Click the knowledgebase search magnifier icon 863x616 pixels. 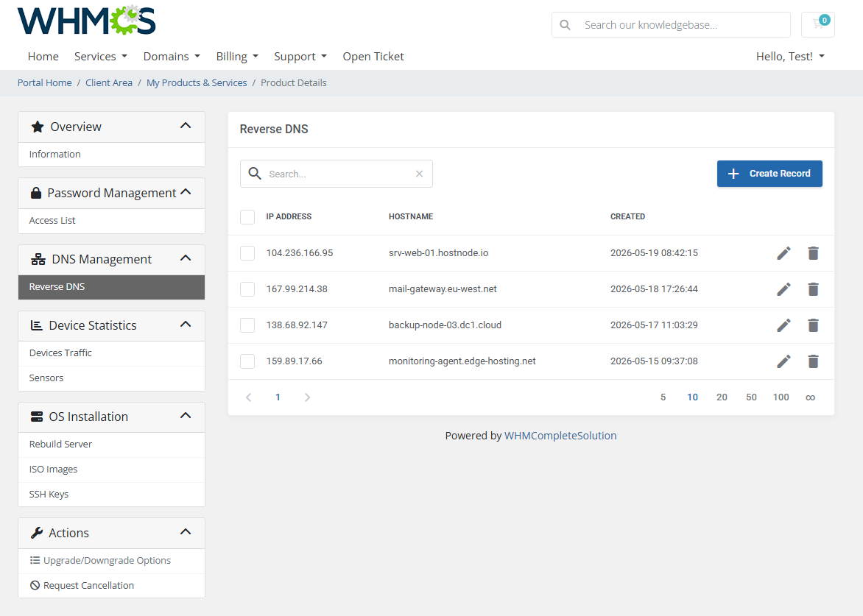tap(565, 25)
